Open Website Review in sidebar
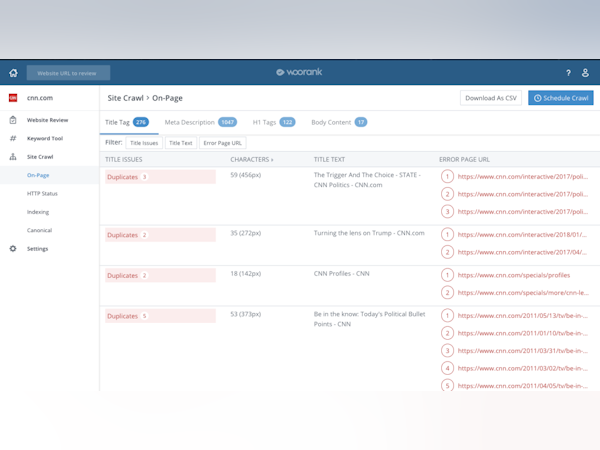This screenshot has height=450, width=600. (x=47, y=120)
